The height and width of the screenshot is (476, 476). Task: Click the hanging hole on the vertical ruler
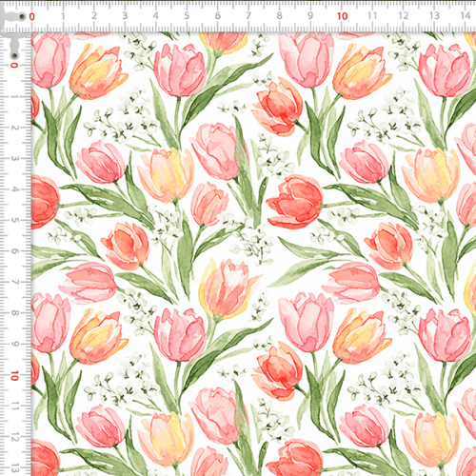pyautogui.click(x=14, y=56)
